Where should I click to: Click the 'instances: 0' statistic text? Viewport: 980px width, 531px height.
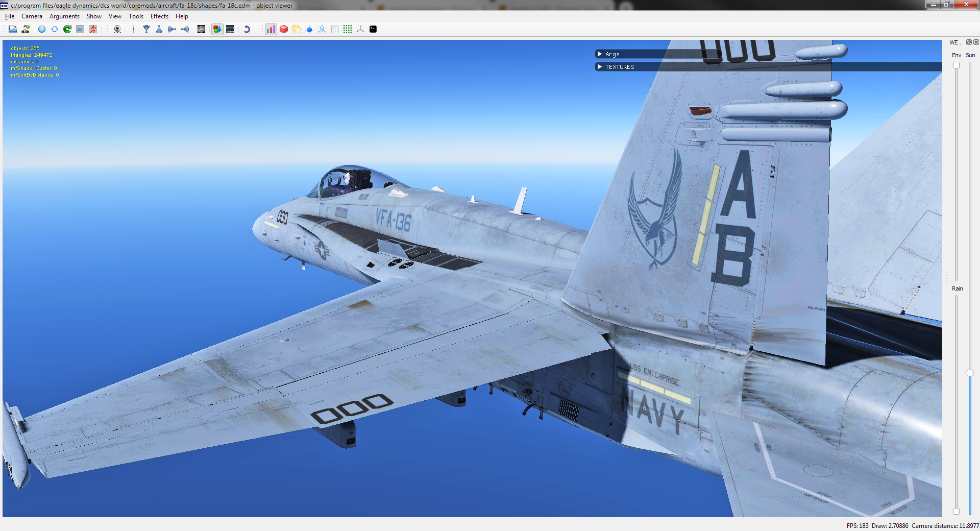pos(24,62)
